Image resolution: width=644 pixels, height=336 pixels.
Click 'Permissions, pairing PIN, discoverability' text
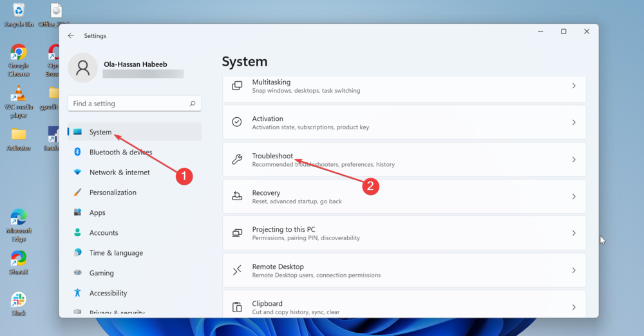click(306, 238)
